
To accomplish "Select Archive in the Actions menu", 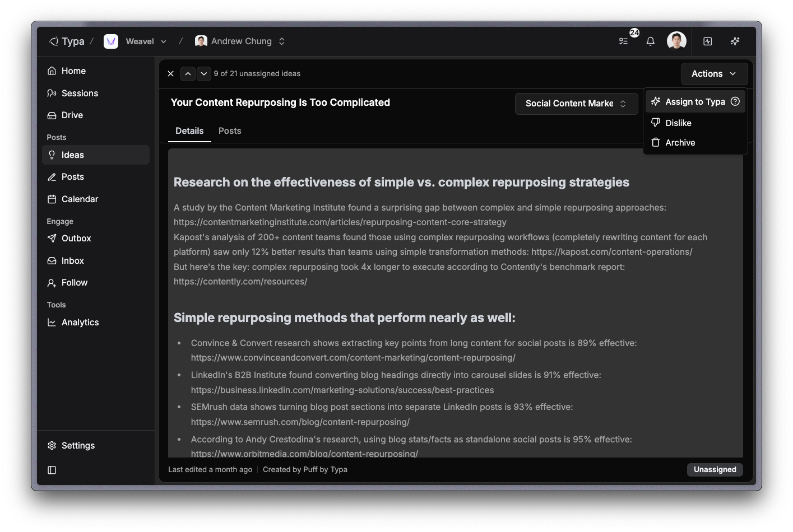I will (x=680, y=143).
